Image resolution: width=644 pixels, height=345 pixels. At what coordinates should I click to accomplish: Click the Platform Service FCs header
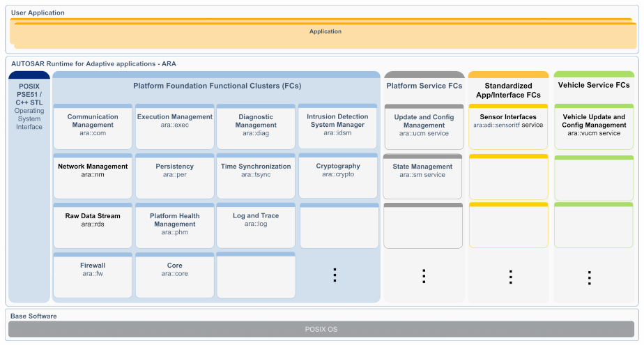click(x=424, y=86)
